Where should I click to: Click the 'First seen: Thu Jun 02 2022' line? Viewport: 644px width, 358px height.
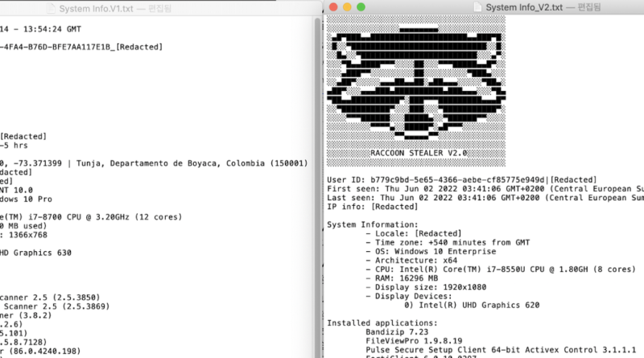[485, 189]
